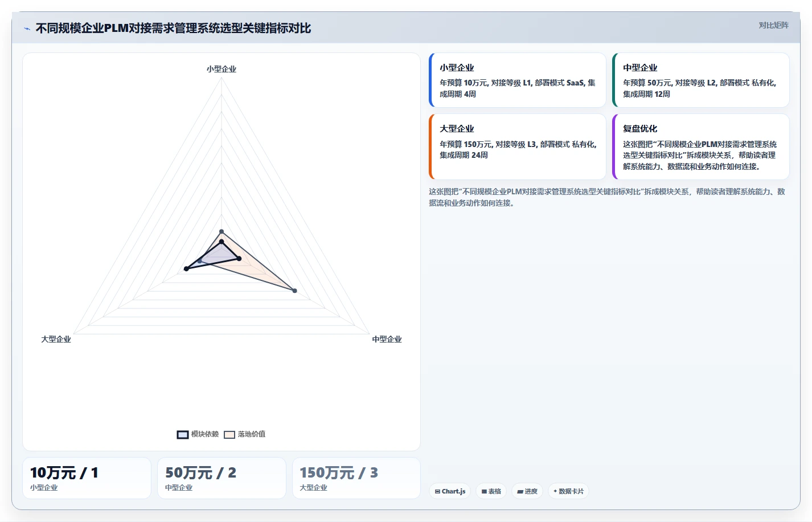Select the 进度 tag chip

(527, 491)
